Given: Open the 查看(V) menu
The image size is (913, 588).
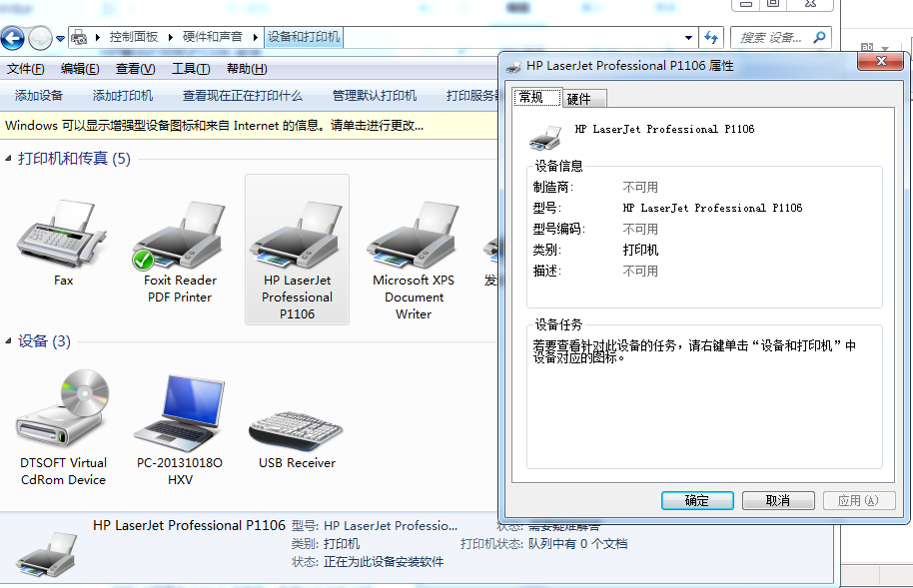Looking at the screenshot, I should click(135, 69).
